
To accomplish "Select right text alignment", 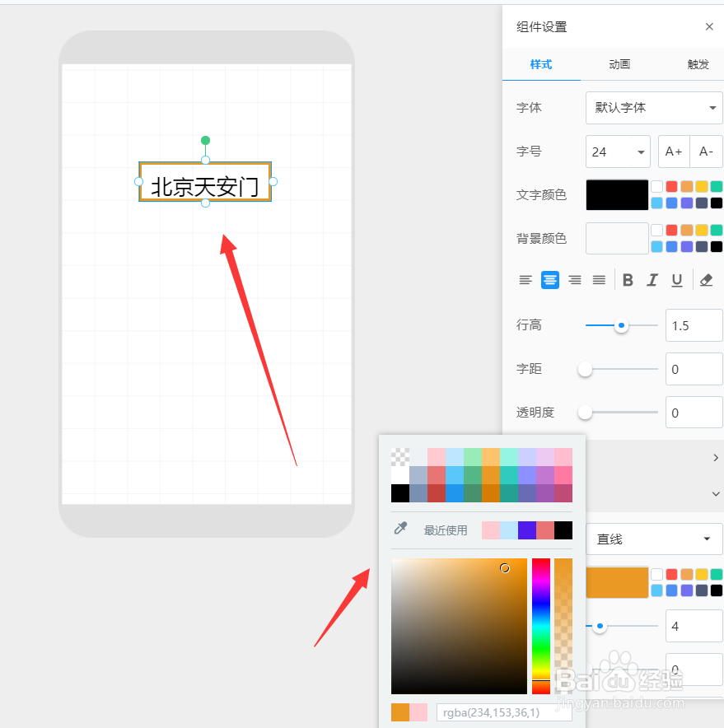I will click(x=574, y=280).
